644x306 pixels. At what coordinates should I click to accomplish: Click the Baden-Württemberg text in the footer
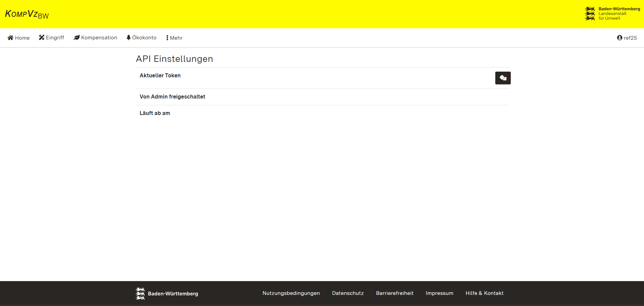[173, 294]
